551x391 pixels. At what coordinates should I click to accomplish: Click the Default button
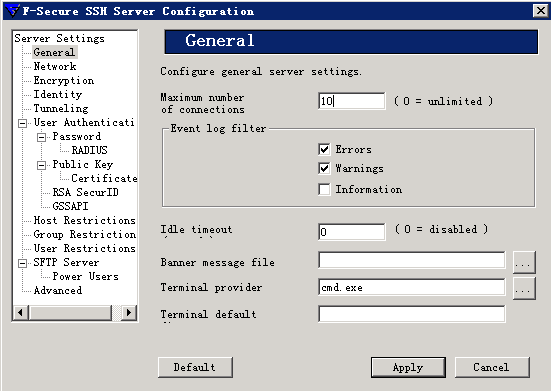[195, 367]
